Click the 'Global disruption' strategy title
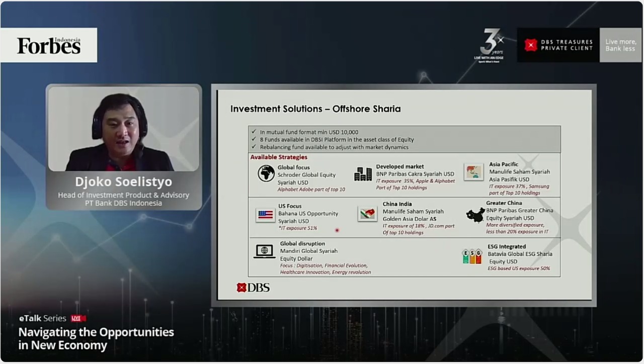 [302, 244]
